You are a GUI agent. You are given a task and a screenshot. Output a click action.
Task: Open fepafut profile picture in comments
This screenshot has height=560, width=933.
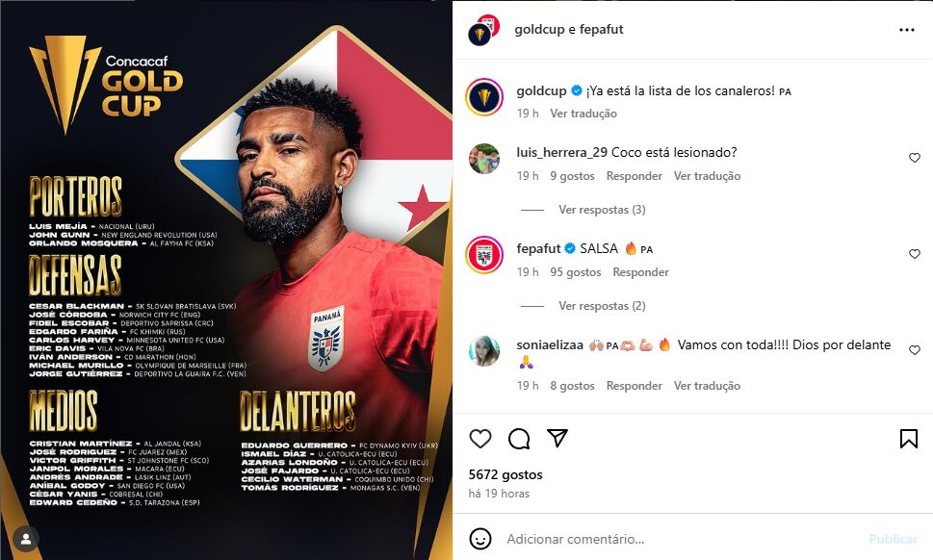coord(484,254)
